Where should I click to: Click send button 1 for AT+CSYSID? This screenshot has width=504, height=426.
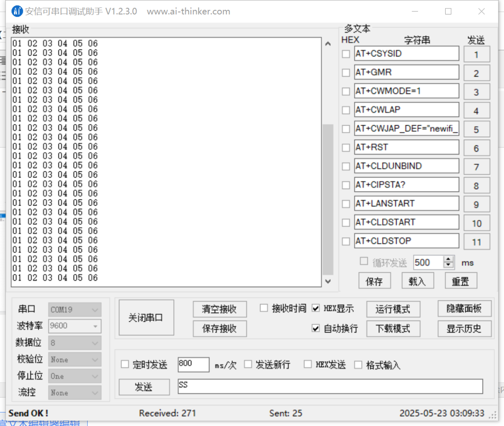tap(476, 54)
